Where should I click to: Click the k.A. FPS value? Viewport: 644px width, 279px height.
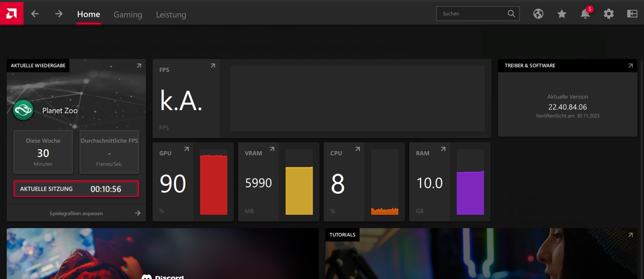point(181,100)
